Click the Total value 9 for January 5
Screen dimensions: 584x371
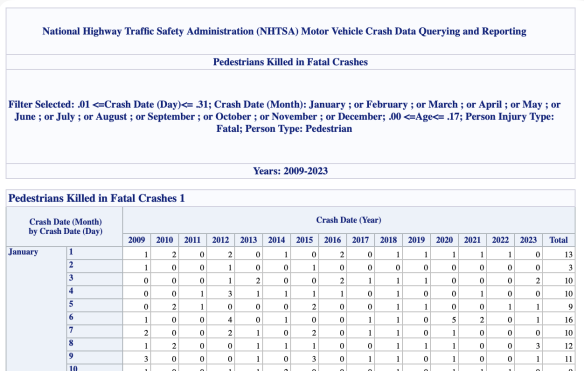[x=571, y=307]
